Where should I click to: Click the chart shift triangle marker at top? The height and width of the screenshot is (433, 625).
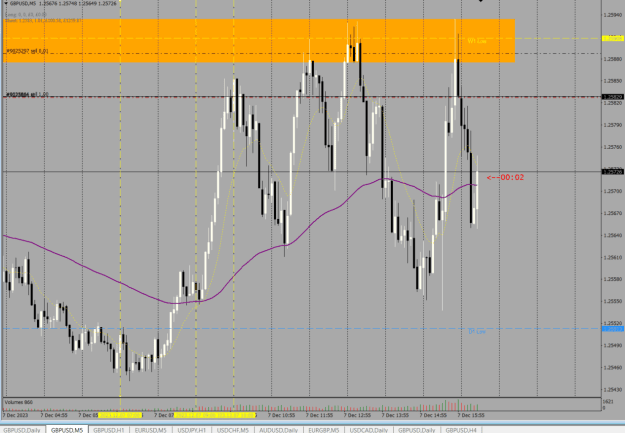click(481, 1)
